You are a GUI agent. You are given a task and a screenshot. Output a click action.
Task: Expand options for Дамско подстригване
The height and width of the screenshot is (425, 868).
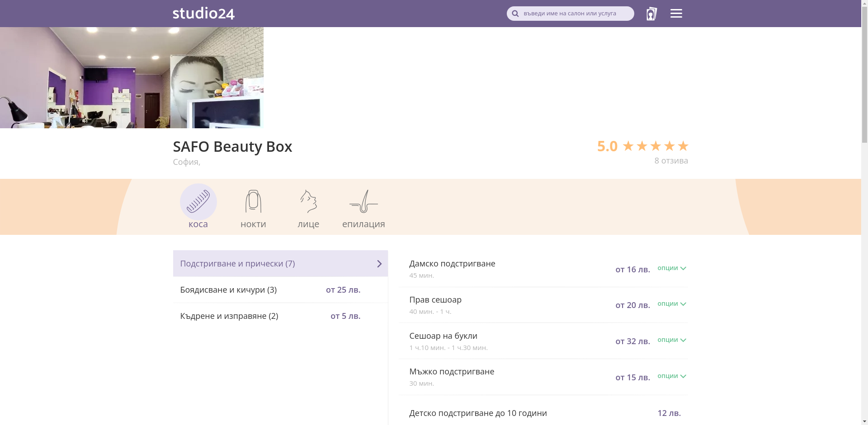(672, 268)
